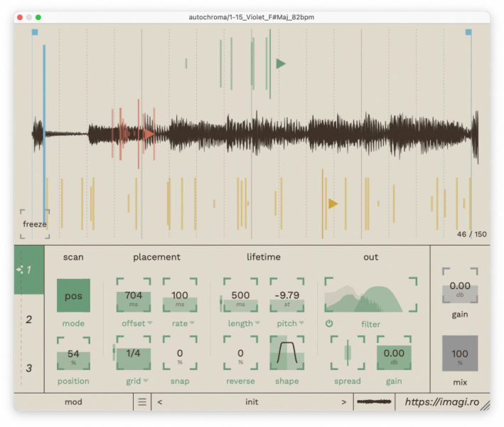Open the offset dropdown arrow
Image resolution: width=504 pixels, height=427 pixels.
(x=150, y=323)
